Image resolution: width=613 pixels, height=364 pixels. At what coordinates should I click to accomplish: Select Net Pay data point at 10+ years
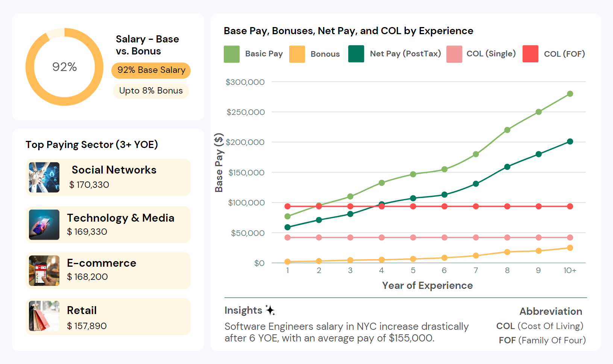570,142
